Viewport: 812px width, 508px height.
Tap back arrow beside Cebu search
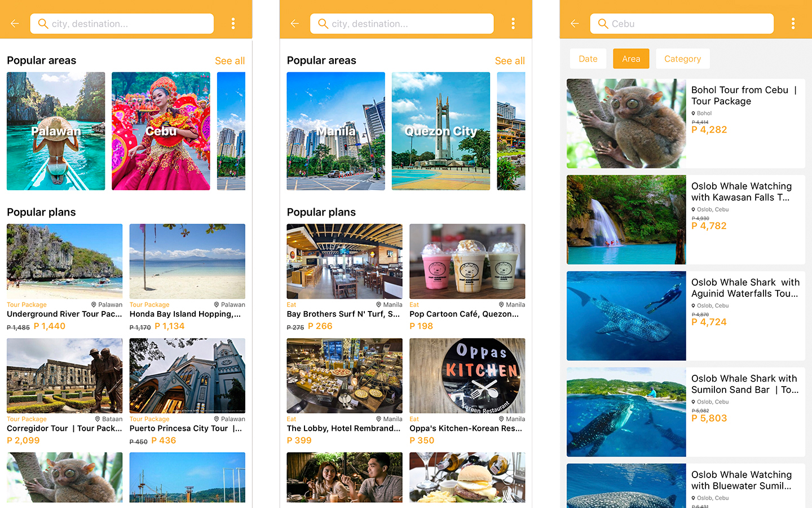tap(575, 24)
